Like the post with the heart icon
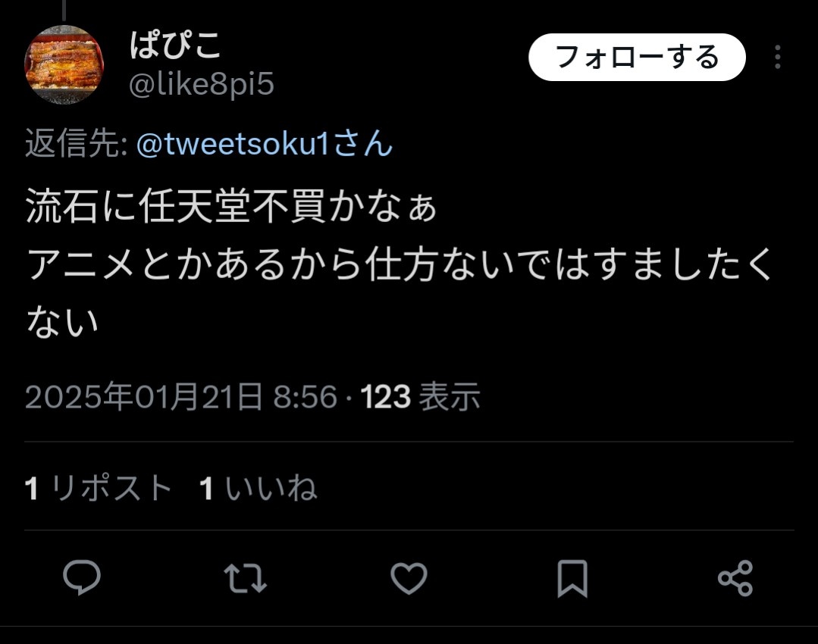This screenshot has height=644, width=818. point(409,578)
